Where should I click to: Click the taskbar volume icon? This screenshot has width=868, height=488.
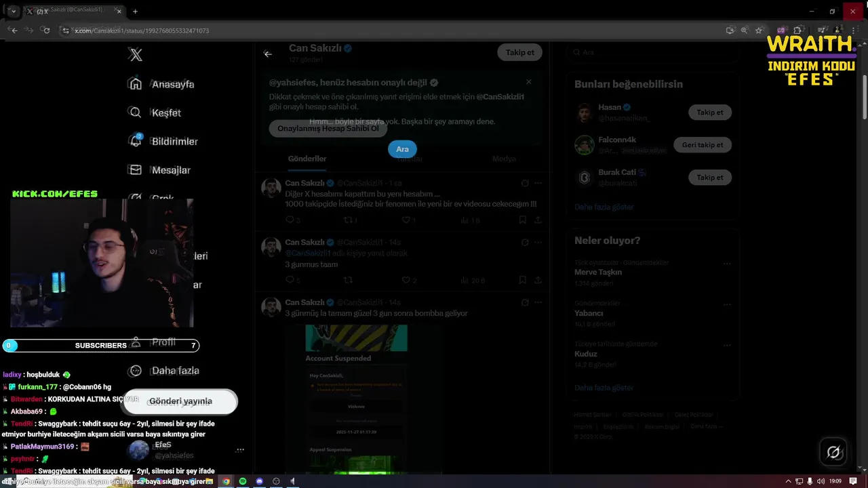[x=821, y=481]
